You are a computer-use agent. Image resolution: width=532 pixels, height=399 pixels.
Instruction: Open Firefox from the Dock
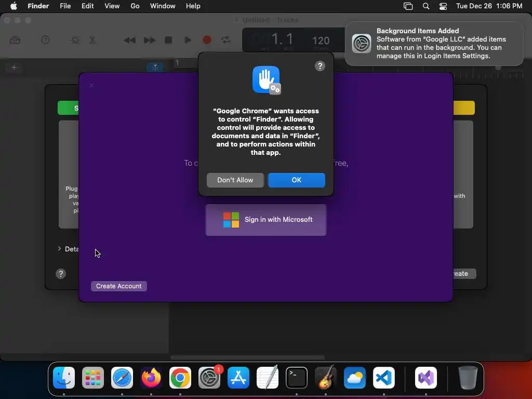151,378
